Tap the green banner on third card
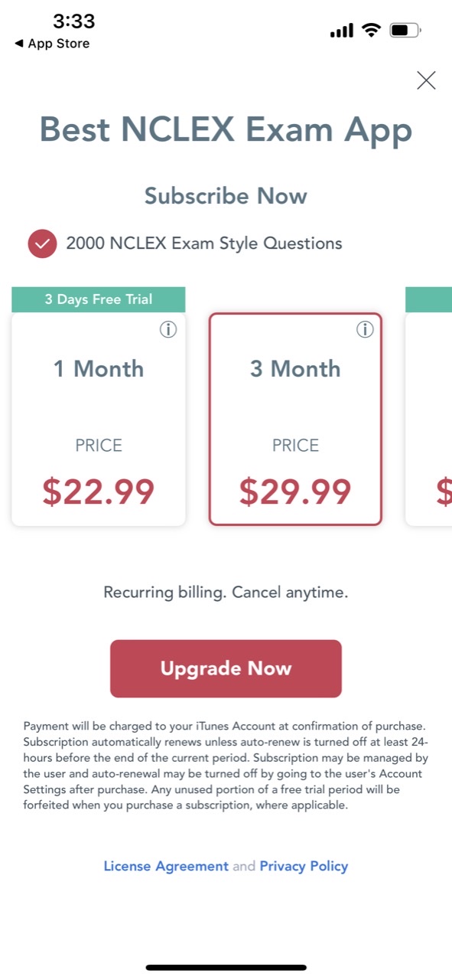Viewport: 452px width, 980px height. point(429,299)
